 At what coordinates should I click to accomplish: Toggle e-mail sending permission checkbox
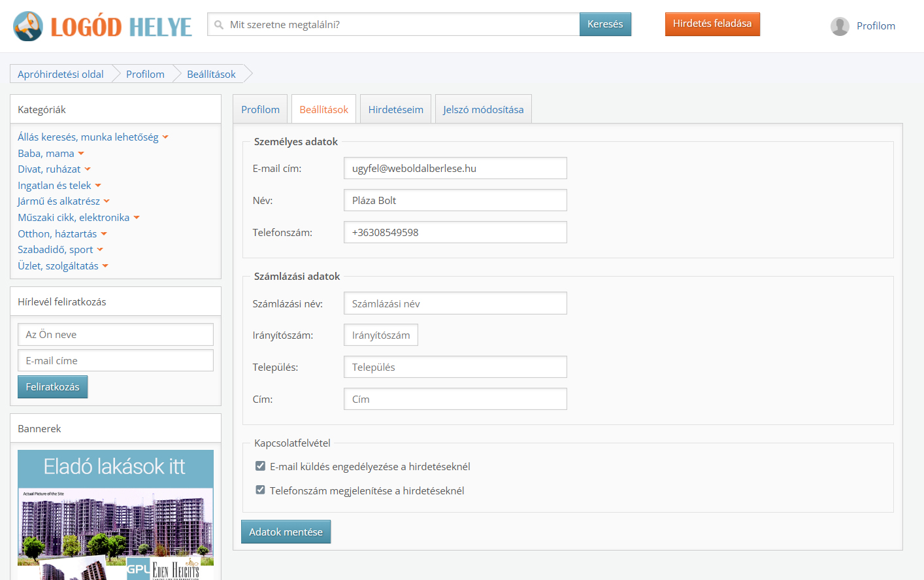[260, 466]
